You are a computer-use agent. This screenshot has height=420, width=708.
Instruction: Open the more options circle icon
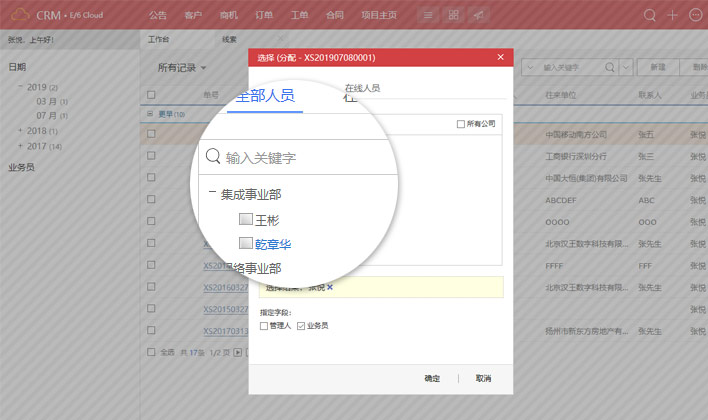click(696, 15)
